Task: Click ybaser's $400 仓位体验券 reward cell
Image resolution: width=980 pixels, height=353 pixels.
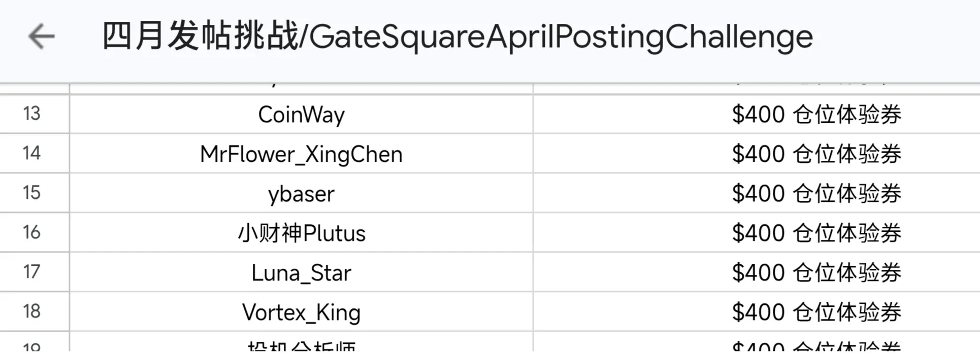Action: 757,193
